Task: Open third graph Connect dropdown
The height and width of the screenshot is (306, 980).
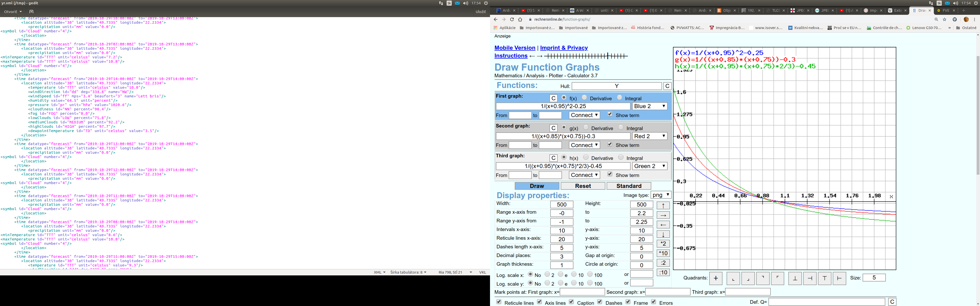Action: pyautogui.click(x=585, y=175)
